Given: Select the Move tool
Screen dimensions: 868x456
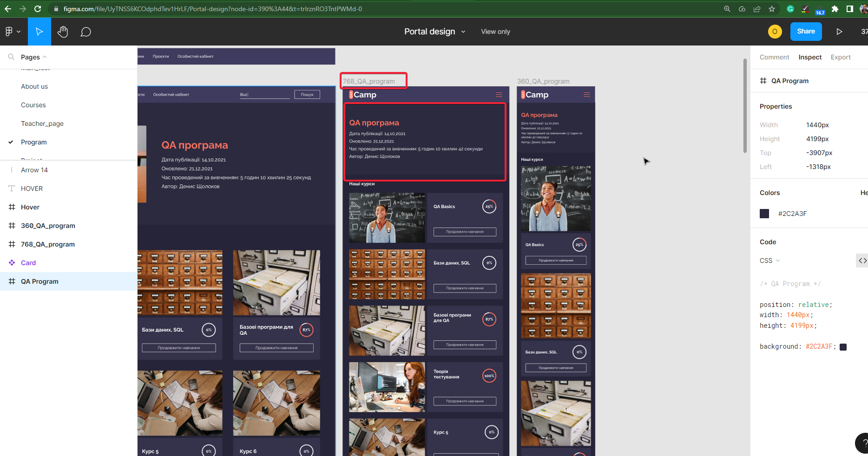Looking at the screenshot, I should coord(39,31).
